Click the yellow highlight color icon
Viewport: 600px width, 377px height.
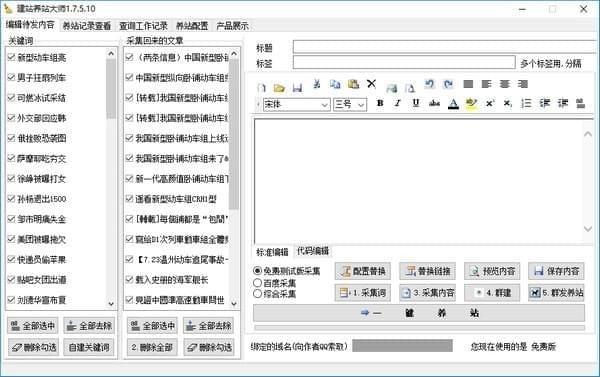pyautogui.click(x=471, y=103)
